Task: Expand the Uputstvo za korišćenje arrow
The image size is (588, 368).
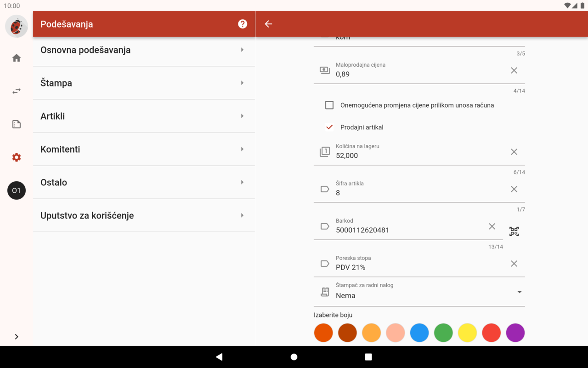Action: tap(242, 215)
